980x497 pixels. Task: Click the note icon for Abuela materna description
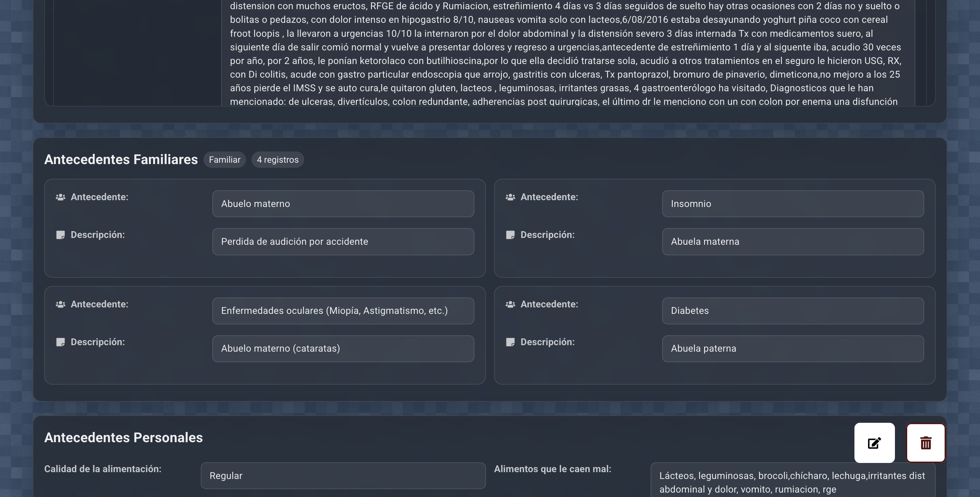[510, 235]
